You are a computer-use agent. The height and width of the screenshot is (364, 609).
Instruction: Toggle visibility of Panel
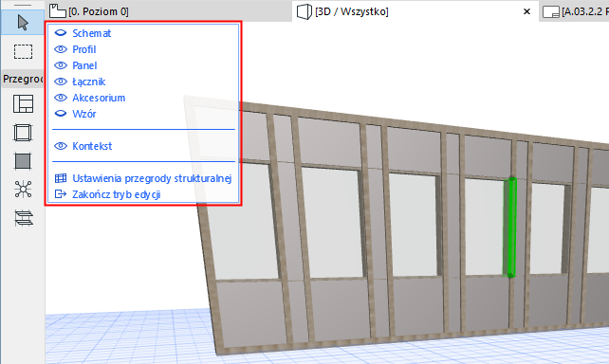(61, 65)
